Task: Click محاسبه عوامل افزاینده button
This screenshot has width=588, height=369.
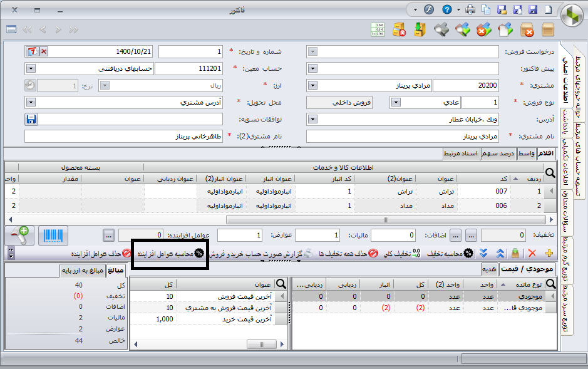Action: pos(170,253)
